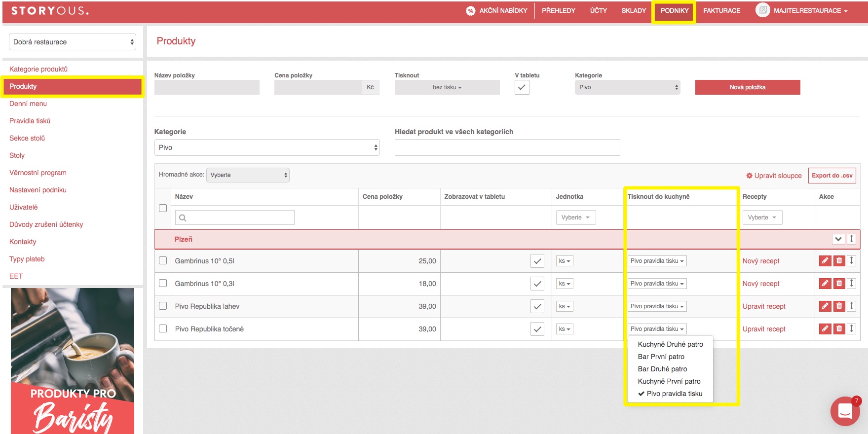Collapse the Plzeň group chevron

838,239
